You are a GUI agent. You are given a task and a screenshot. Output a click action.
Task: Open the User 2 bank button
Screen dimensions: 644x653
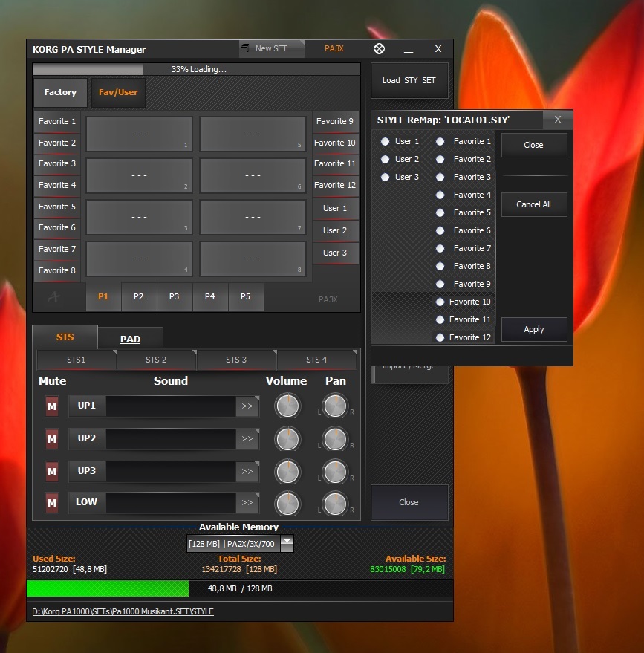[x=335, y=230]
